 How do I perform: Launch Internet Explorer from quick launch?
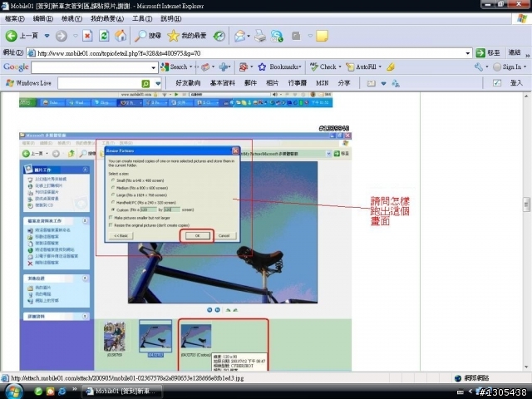tap(62, 392)
